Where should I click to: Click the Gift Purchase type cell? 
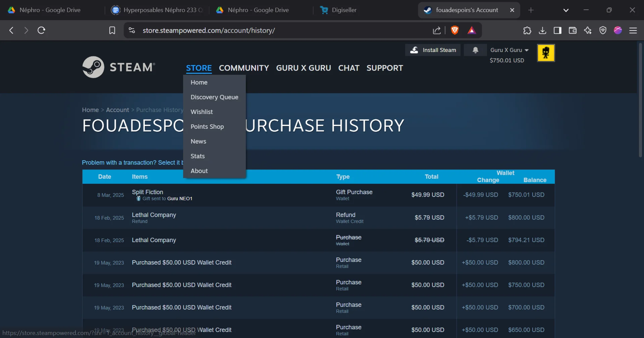point(354,195)
